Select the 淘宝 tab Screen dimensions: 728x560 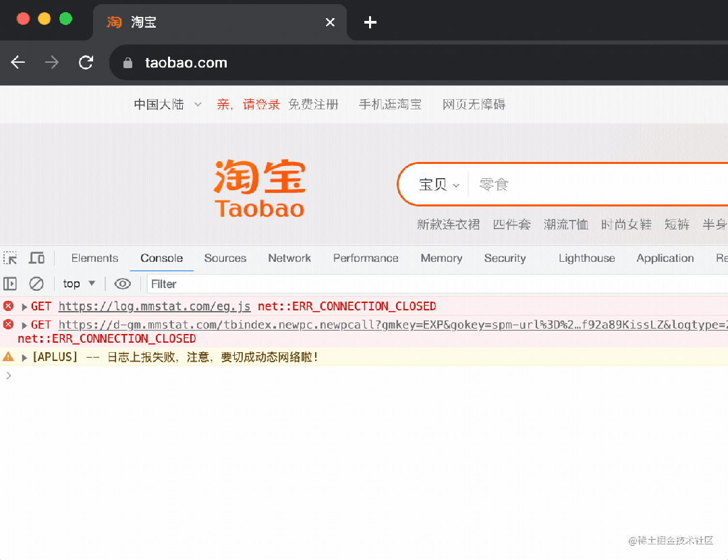pos(220,22)
